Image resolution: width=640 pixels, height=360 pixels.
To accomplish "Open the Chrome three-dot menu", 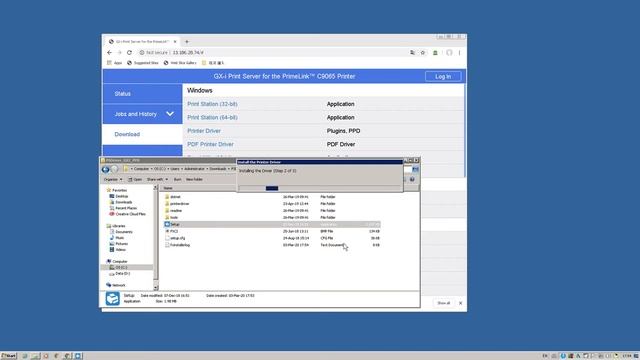I will coord(459,53).
